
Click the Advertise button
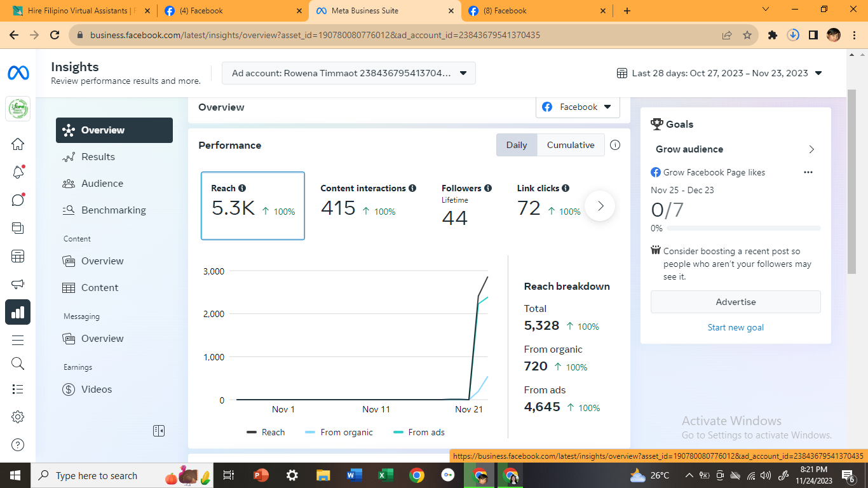tap(736, 302)
